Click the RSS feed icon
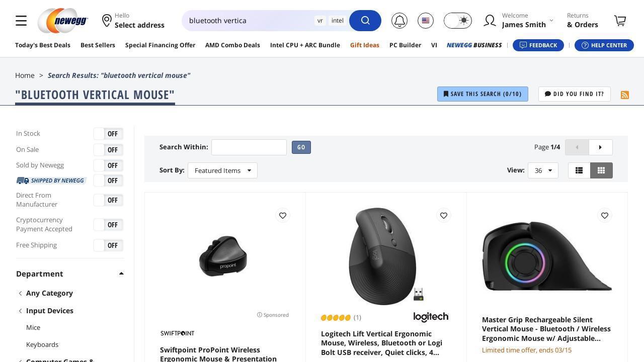This screenshot has height=362, width=644. point(625,95)
